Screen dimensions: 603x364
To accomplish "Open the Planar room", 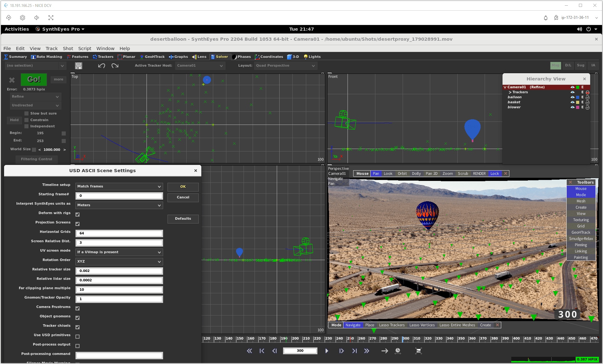I will (126, 57).
